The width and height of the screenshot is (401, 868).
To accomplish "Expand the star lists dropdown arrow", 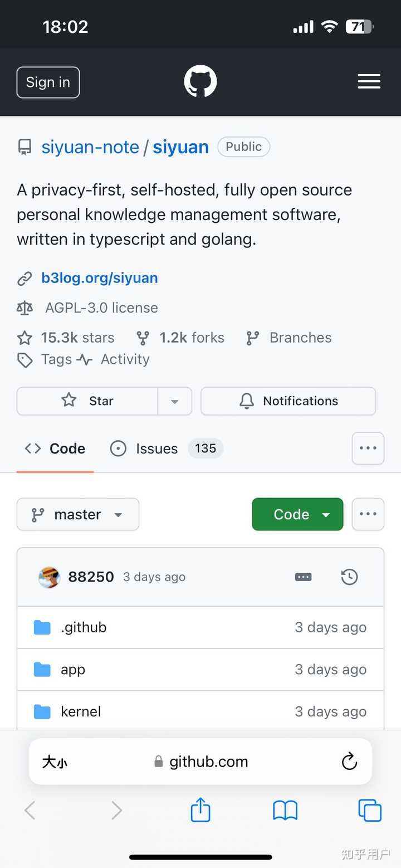I will pyautogui.click(x=175, y=401).
